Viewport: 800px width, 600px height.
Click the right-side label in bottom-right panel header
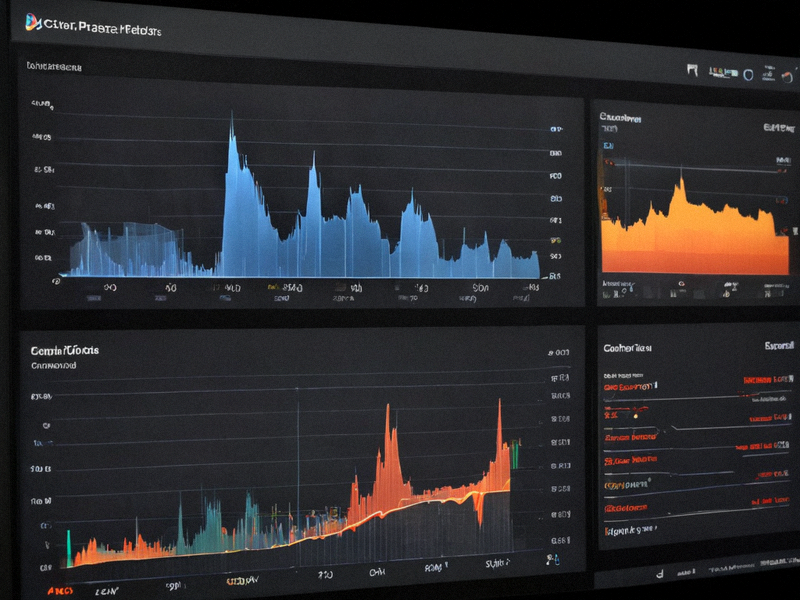779,346
